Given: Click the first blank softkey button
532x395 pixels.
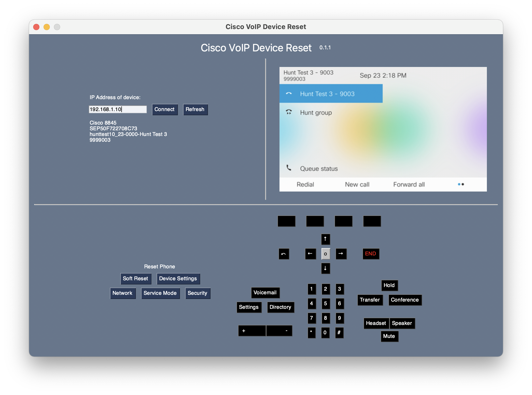Looking at the screenshot, I should [286, 221].
